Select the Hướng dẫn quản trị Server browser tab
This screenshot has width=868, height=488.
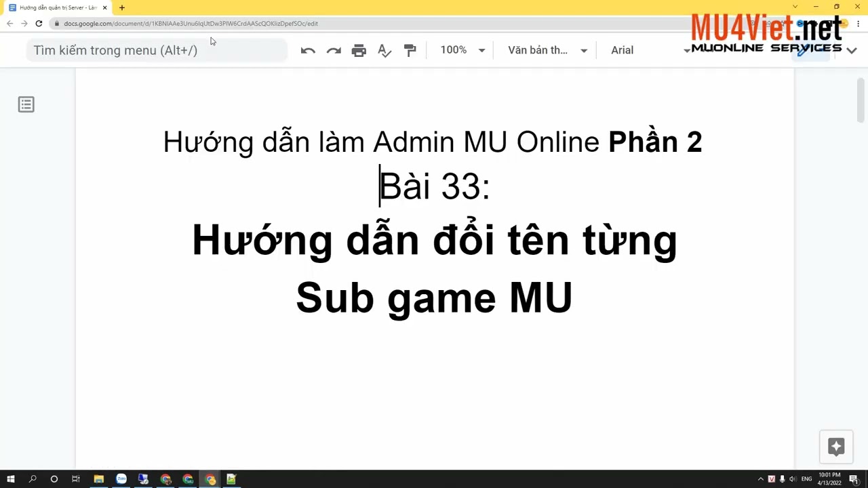[58, 7]
